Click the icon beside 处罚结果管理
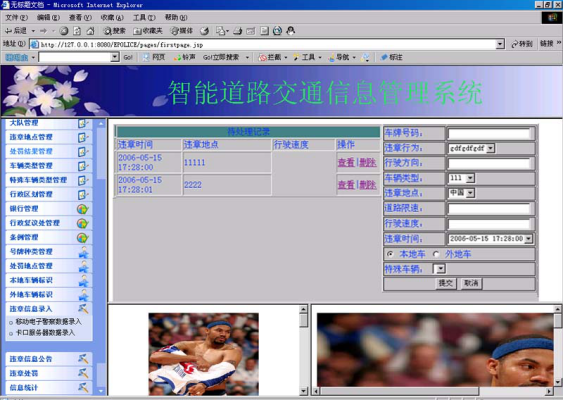The height and width of the screenshot is (400, 563). click(x=83, y=152)
